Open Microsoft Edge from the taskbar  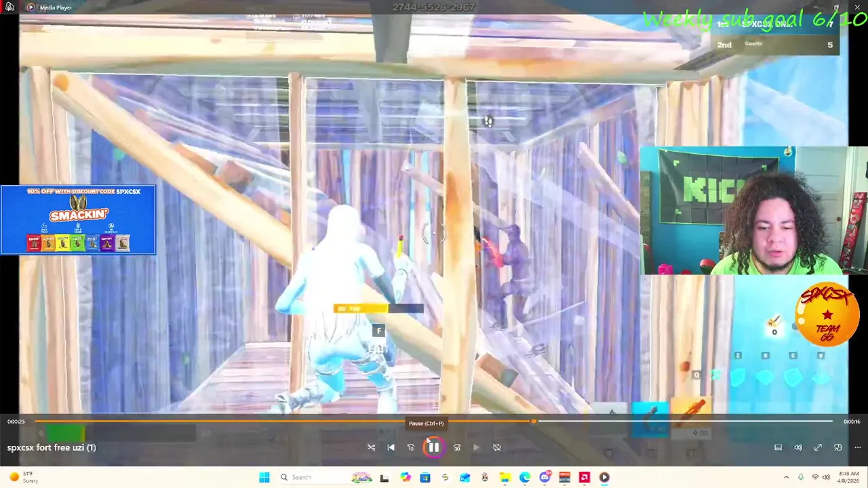(x=524, y=477)
